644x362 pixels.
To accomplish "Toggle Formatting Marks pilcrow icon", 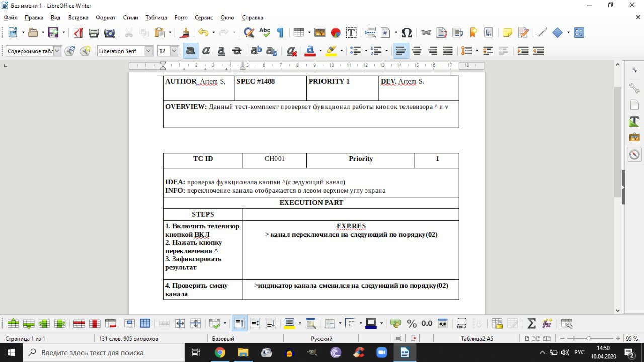I will (x=280, y=33).
